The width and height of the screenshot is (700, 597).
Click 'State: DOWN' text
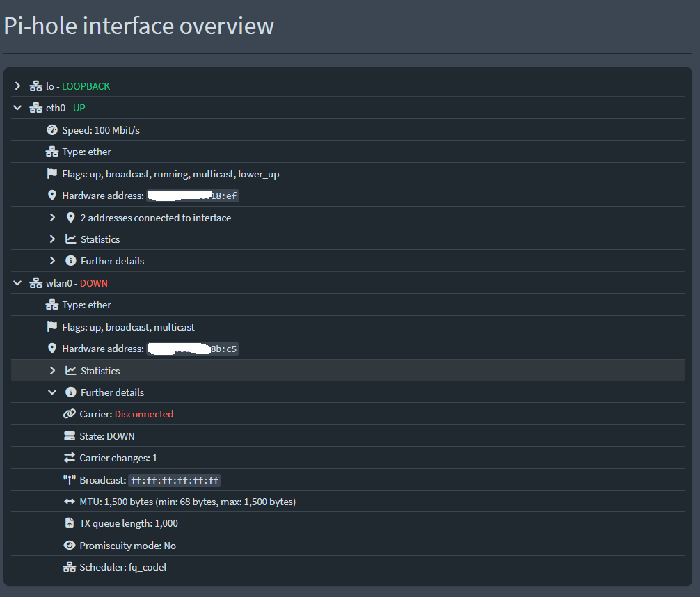point(106,436)
